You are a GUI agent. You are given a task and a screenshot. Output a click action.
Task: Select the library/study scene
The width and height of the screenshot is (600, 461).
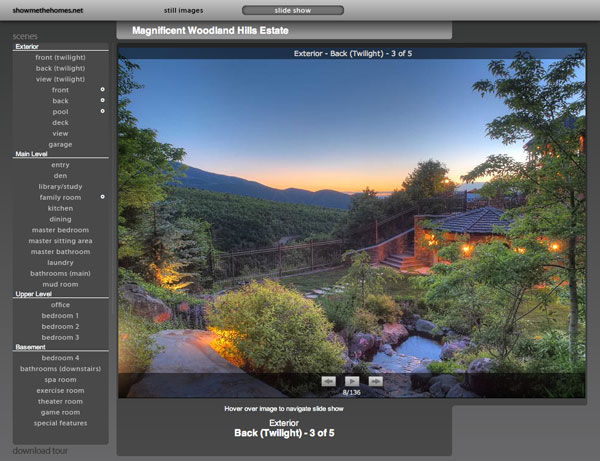point(60,186)
